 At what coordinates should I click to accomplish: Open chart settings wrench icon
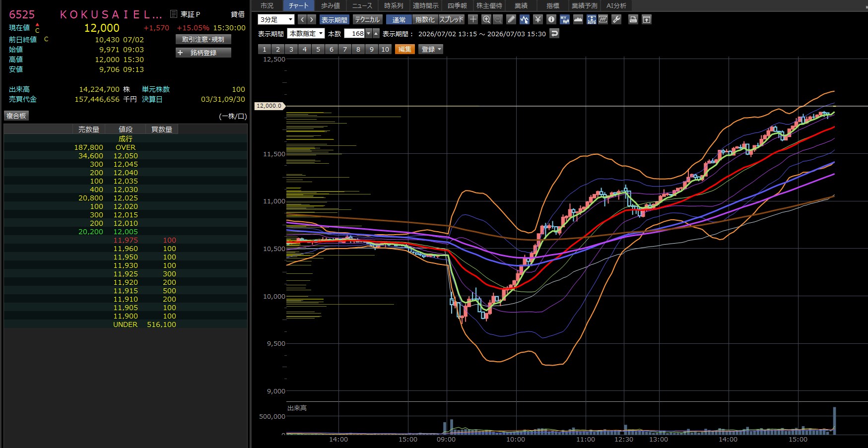[x=616, y=19]
